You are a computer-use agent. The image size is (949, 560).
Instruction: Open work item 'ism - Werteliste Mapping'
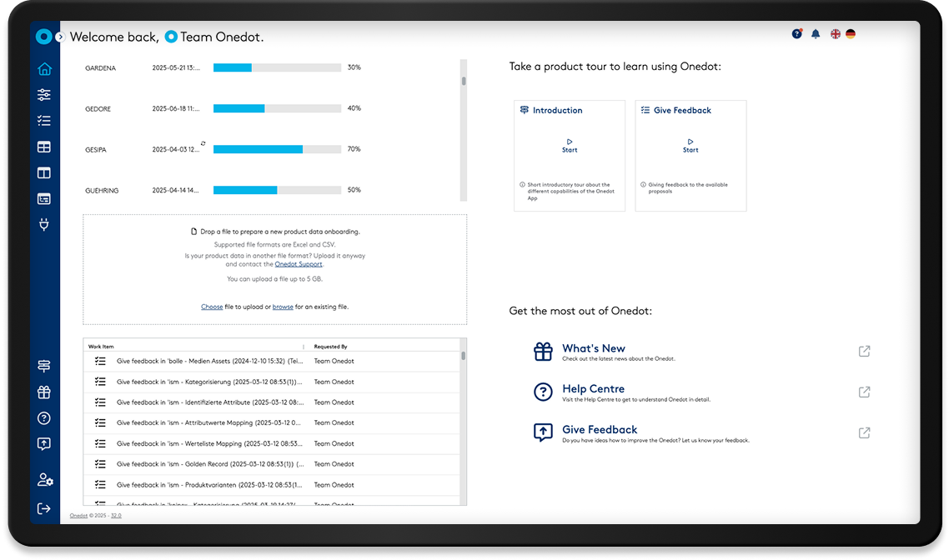(x=209, y=444)
